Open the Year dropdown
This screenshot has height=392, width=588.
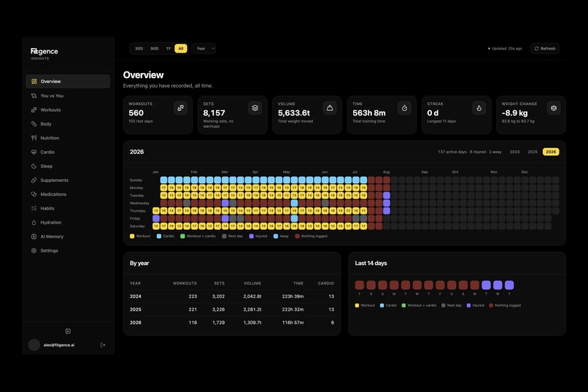pyautogui.click(x=204, y=48)
